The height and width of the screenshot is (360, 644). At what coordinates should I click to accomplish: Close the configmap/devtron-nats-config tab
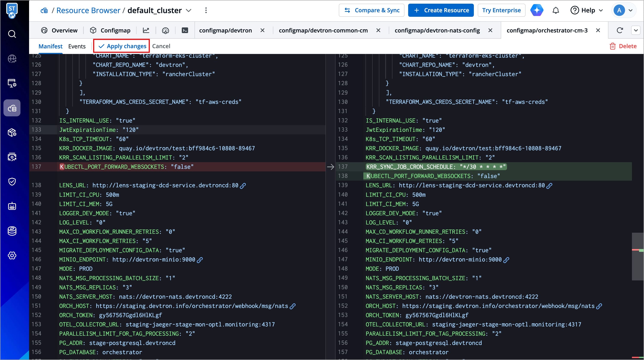(x=490, y=31)
